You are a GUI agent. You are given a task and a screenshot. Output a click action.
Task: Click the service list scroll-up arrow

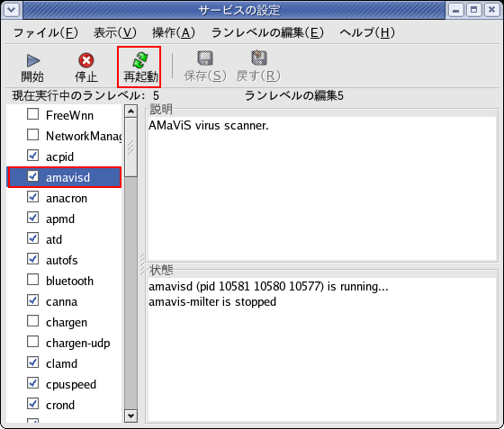[x=130, y=112]
